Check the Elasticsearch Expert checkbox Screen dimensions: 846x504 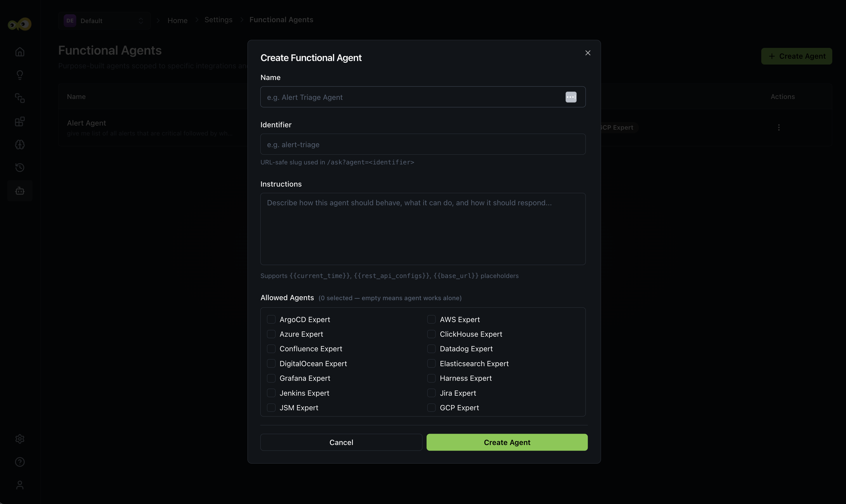pyautogui.click(x=431, y=363)
